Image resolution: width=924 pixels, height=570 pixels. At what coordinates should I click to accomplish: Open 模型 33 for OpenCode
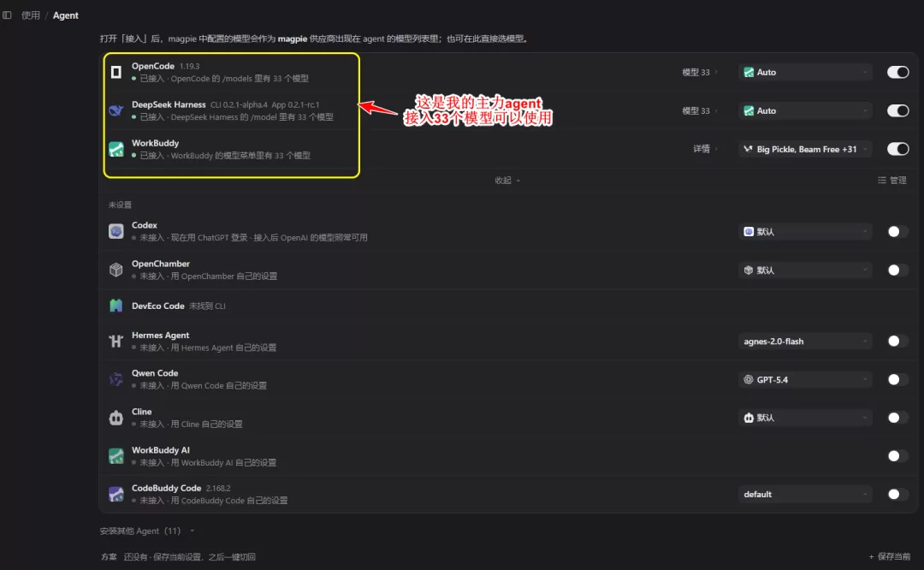tap(700, 72)
